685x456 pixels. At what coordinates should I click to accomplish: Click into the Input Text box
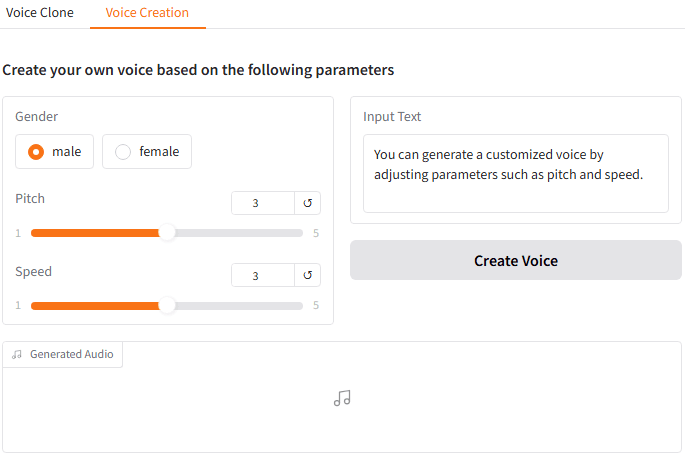515,173
